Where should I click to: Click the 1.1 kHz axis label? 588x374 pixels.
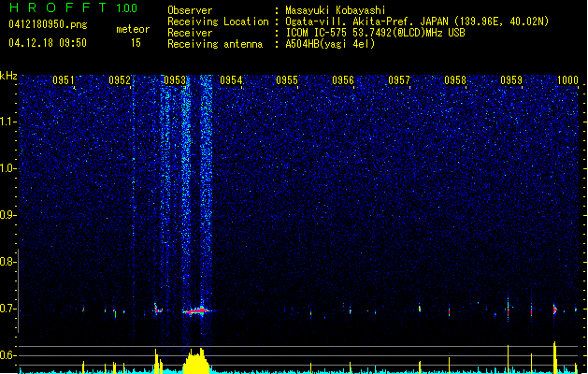tap(7, 122)
